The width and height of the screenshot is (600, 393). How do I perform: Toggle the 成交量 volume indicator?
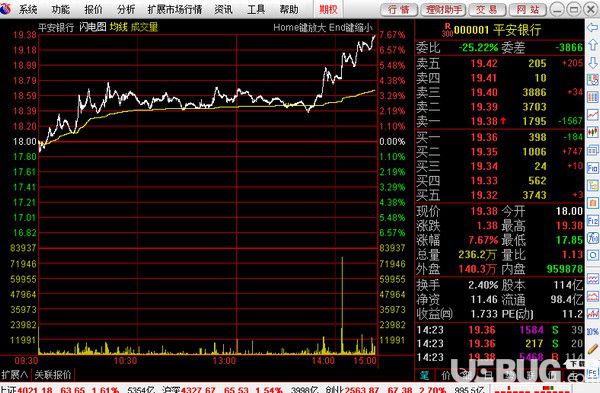pyautogui.click(x=144, y=27)
